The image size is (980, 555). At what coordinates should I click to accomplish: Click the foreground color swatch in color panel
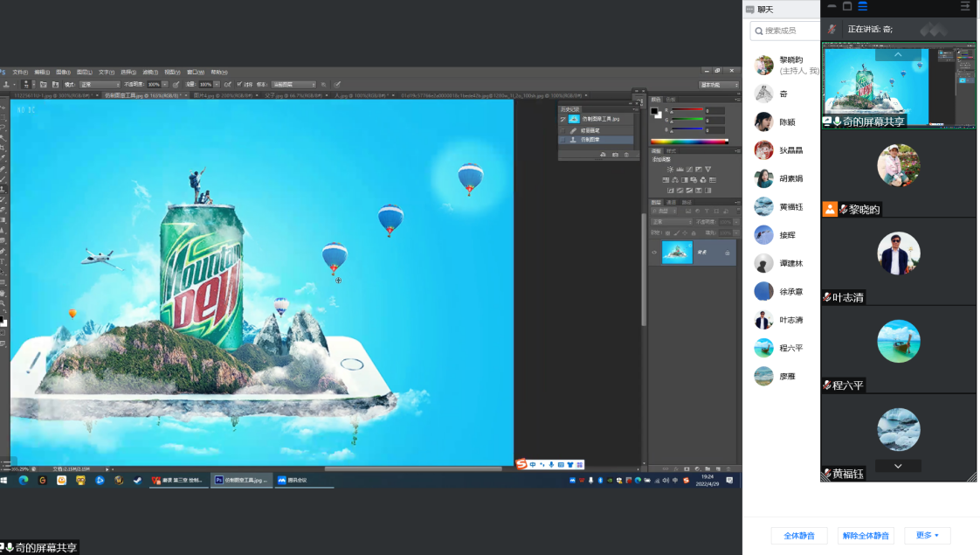tap(653, 111)
